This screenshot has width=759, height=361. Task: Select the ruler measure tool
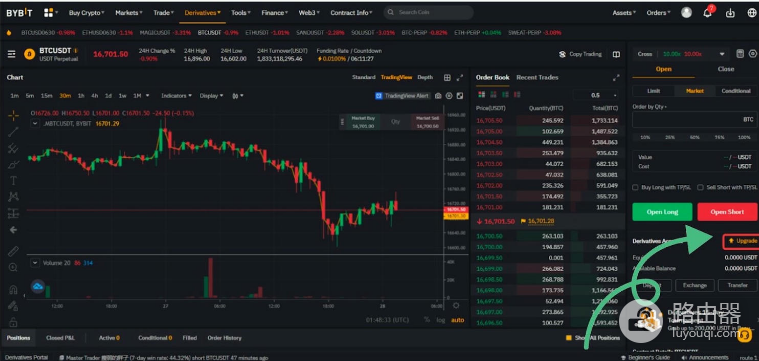[x=13, y=251]
